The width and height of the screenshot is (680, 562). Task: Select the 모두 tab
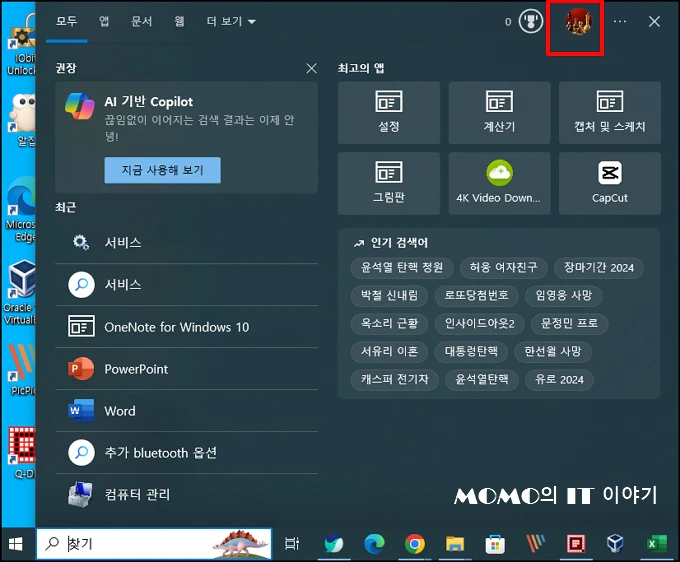pyautogui.click(x=66, y=21)
